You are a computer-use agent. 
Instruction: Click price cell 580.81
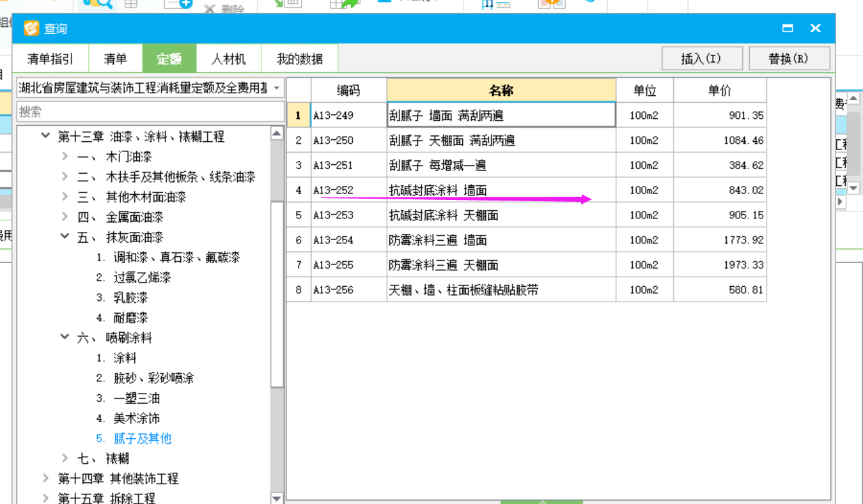point(720,290)
